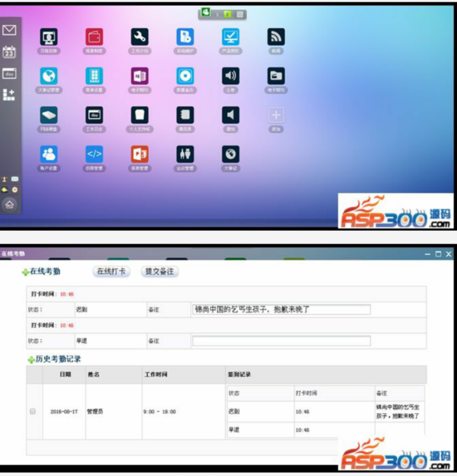The image size is (457, 476).
Task: Switch to desktop page 2 in pager
Action: 227,14
